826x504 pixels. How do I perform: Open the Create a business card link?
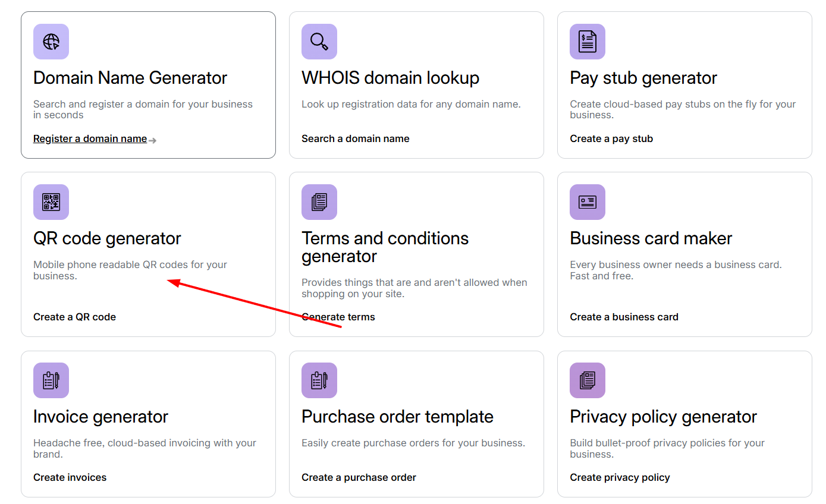624,317
